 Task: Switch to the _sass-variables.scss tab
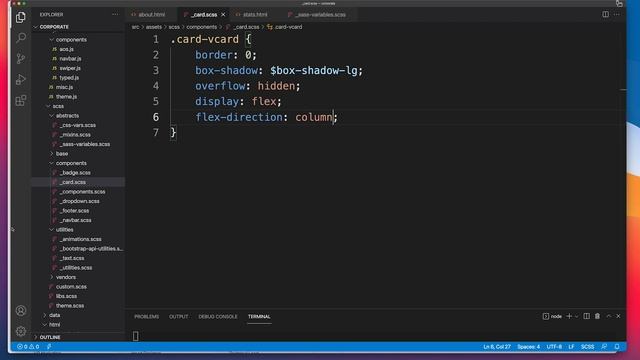(320, 15)
